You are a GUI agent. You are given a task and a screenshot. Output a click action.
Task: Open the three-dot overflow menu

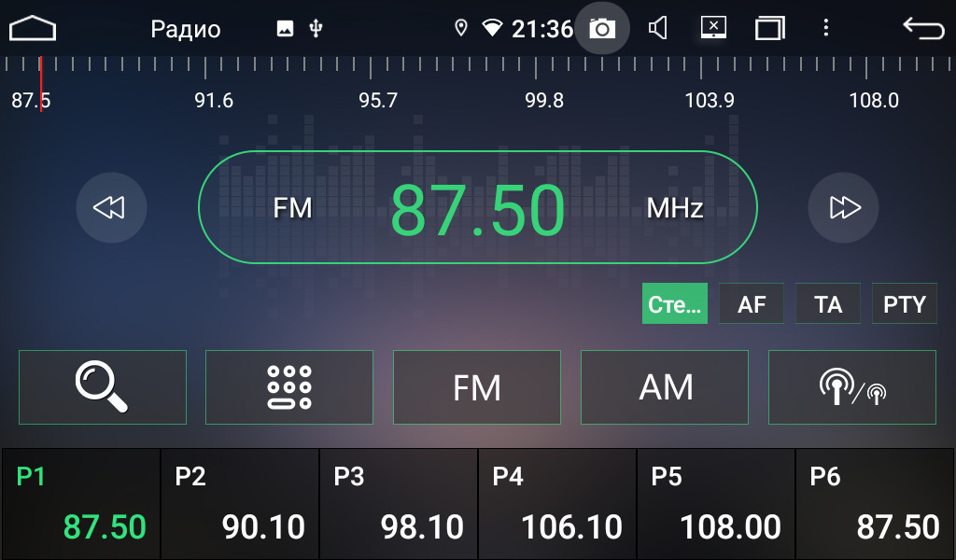[825, 29]
